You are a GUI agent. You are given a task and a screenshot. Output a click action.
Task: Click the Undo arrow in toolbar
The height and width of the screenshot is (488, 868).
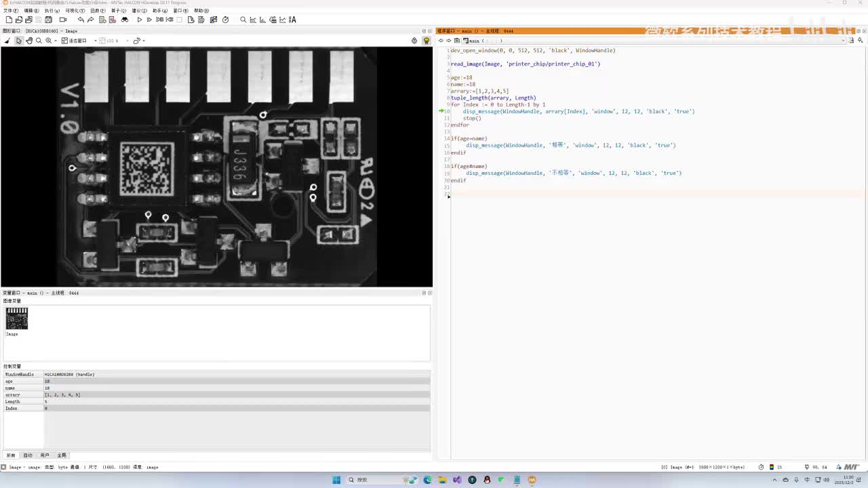(81, 20)
